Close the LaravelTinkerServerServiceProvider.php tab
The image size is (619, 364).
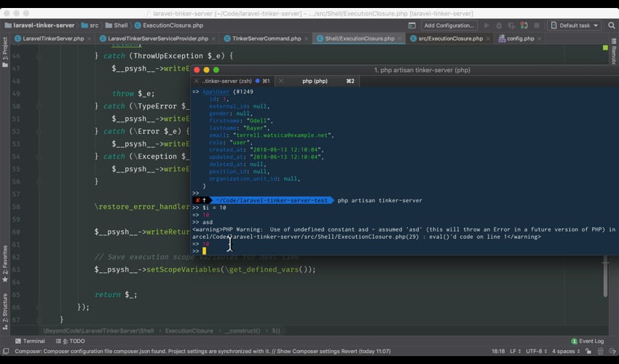(213, 39)
